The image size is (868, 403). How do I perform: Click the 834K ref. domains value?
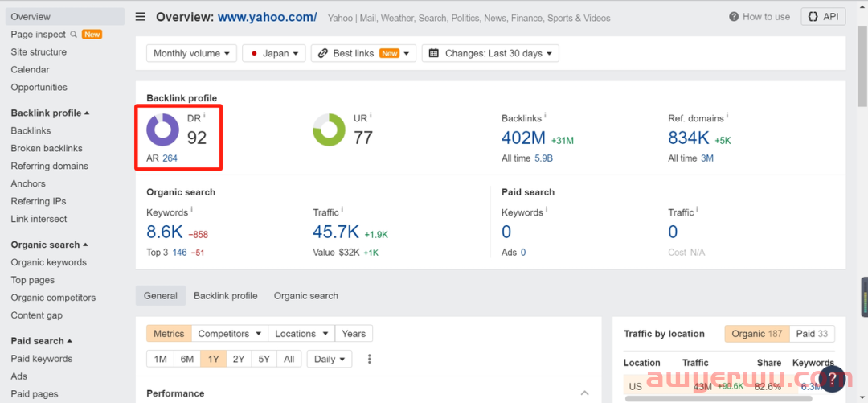point(689,138)
